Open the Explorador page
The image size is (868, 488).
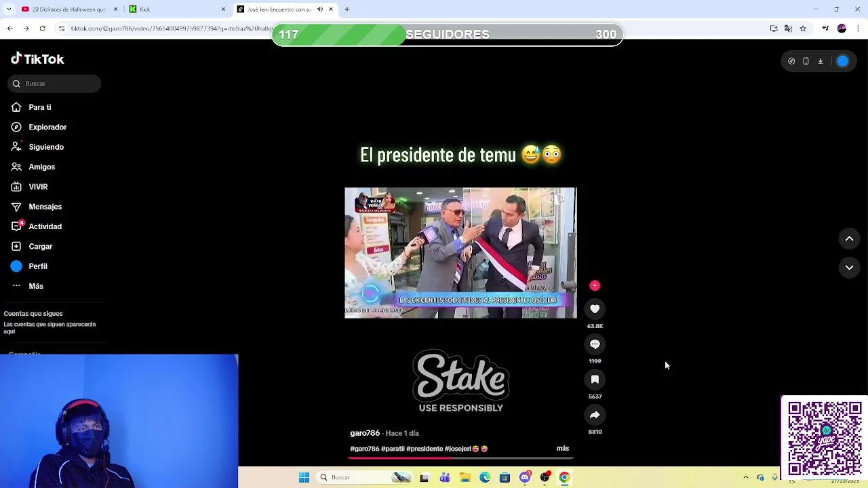coord(39,127)
